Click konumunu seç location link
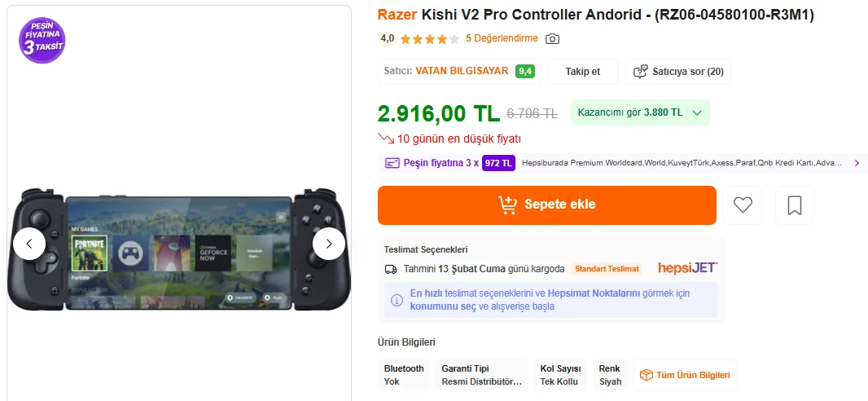 coord(443,306)
